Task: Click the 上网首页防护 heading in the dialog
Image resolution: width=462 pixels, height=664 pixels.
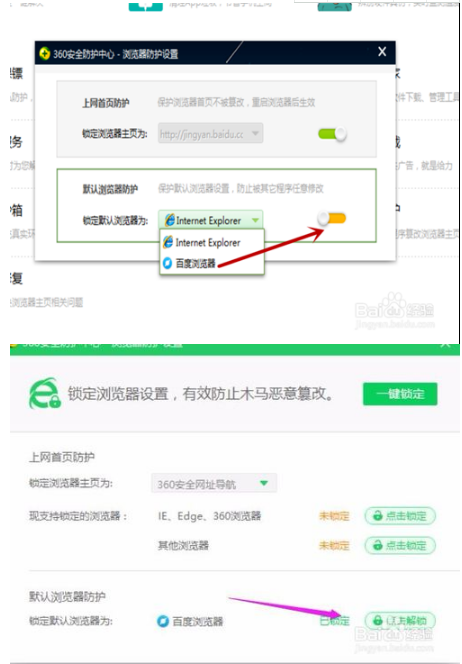Action: (106, 103)
